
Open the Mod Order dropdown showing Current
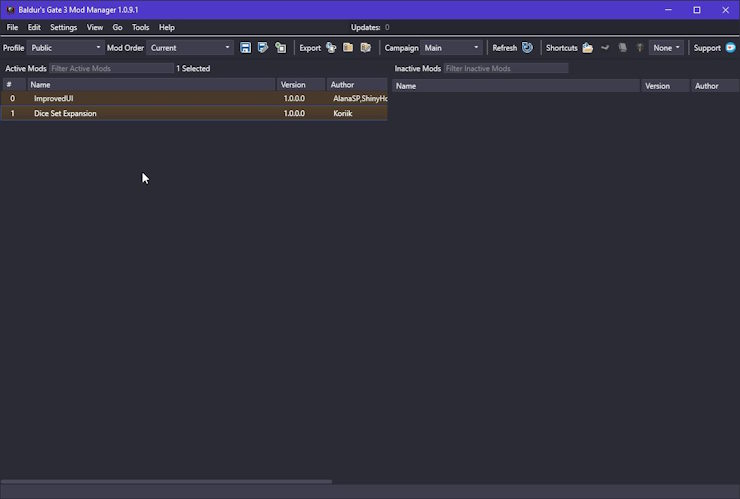(x=190, y=48)
